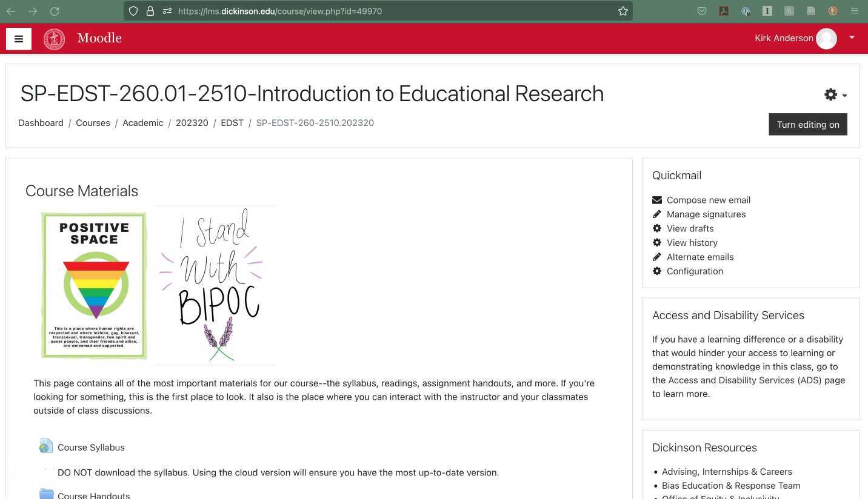This screenshot has width=868, height=499.
Task: Click the View drafts gear icon
Action: pyautogui.click(x=657, y=228)
